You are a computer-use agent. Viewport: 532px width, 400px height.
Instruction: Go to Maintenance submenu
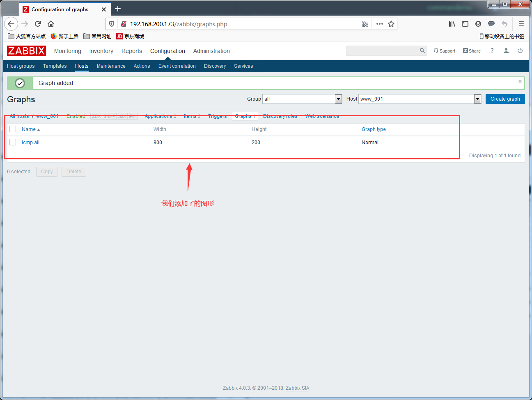(111, 66)
